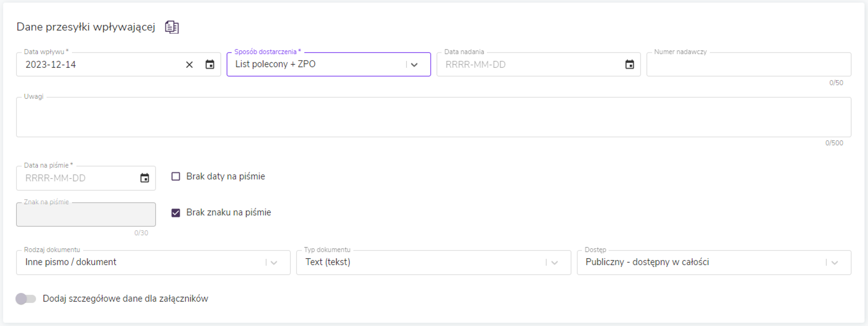Open the Data wpływu calendar picker

coord(210,64)
